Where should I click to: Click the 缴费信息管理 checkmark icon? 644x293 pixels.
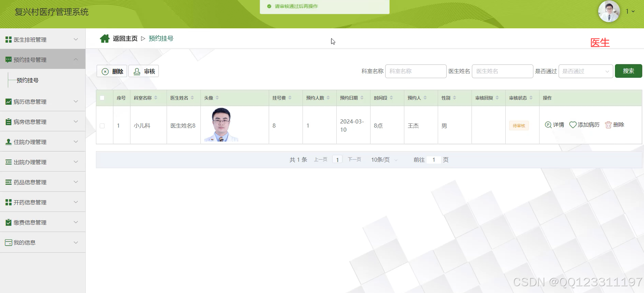(x=9, y=222)
